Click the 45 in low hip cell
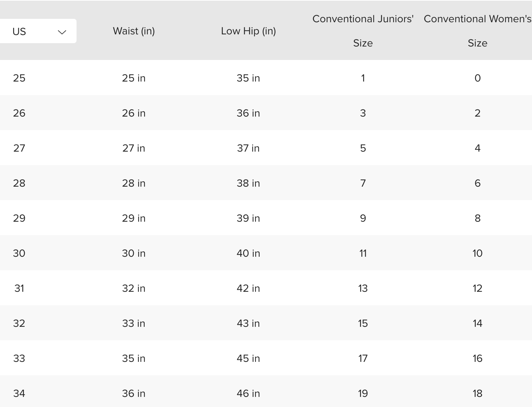This screenshot has width=532, height=407. [x=248, y=358]
